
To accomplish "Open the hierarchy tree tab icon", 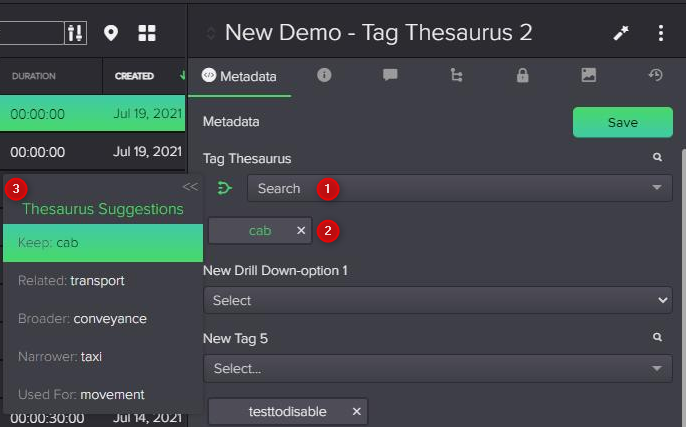I will [x=457, y=76].
